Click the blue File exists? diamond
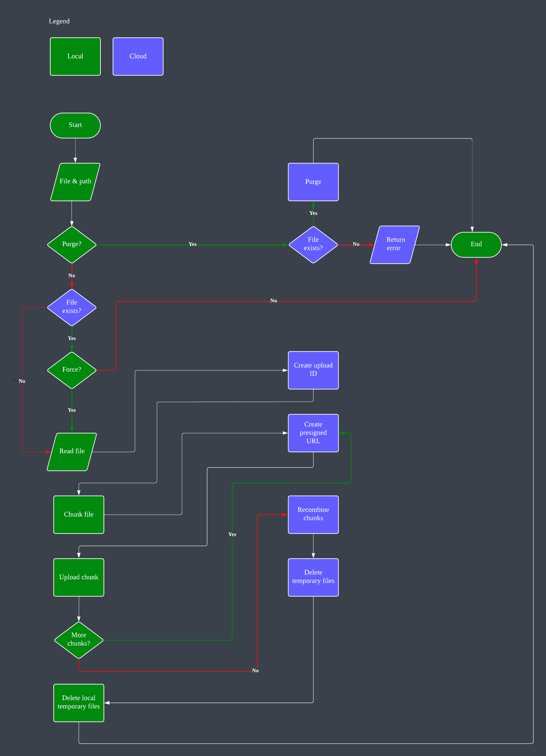Image resolution: width=546 pixels, height=756 pixels. click(313, 244)
